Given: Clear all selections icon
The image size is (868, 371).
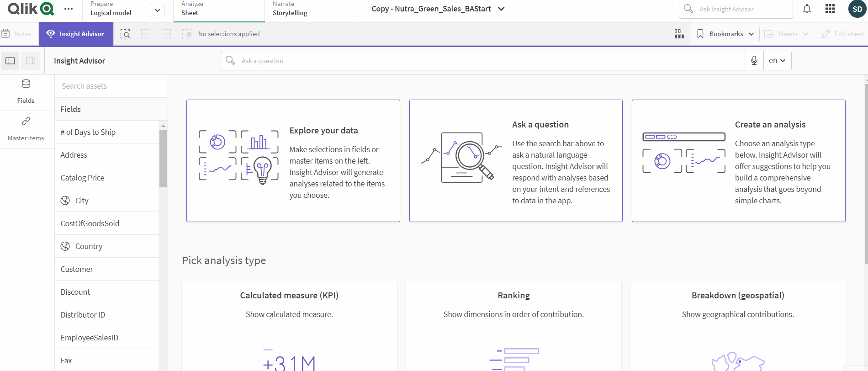Looking at the screenshot, I should click(187, 34).
